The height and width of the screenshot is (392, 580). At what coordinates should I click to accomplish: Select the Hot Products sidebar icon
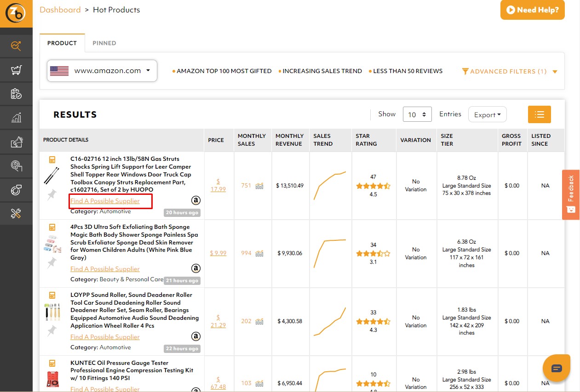click(17, 46)
